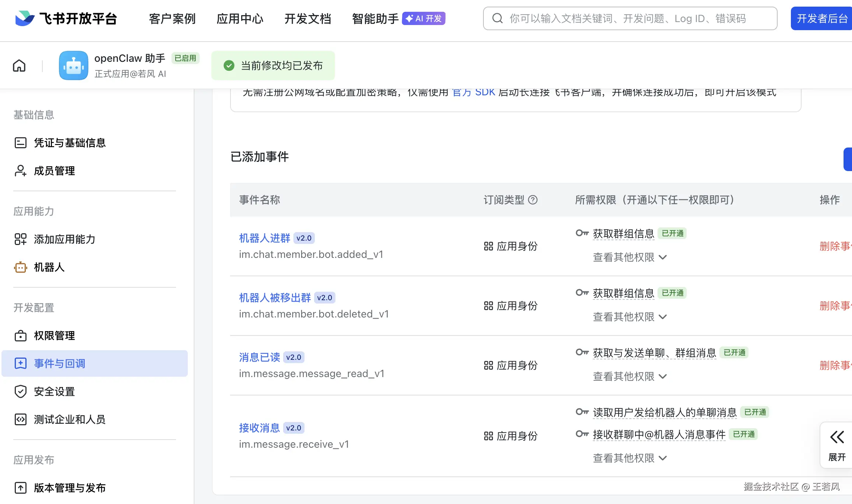This screenshot has width=852, height=504.
Task: Click the openClaw robot app avatar
Action: 74,66
